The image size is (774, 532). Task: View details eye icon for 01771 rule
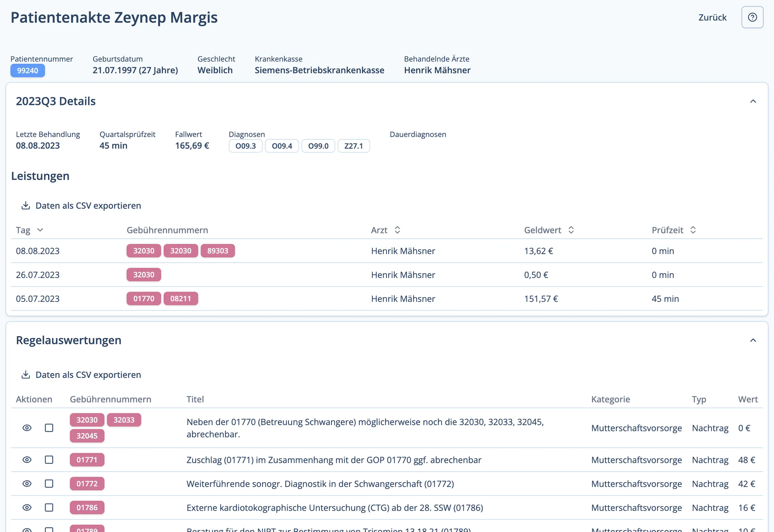pyautogui.click(x=27, y=460)
